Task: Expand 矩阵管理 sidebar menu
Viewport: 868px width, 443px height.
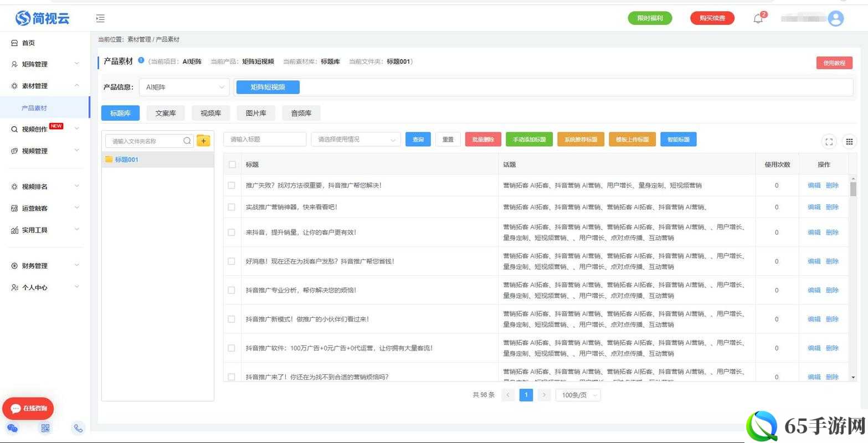Action: [45, 64]
